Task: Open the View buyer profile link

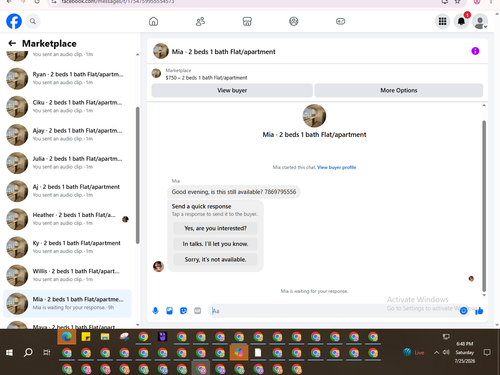Action: (x=336, y=167)
